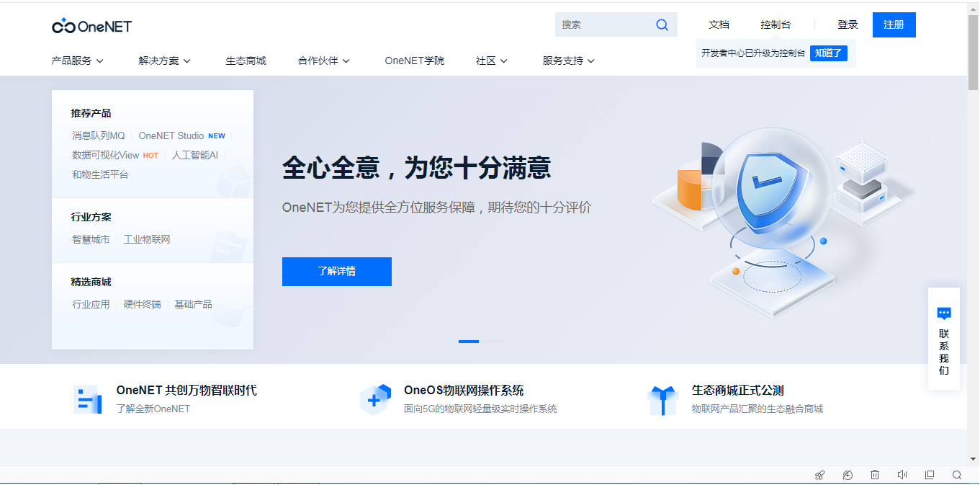980x485 pixels.
Task: Expand the 服务支持 dropdown menu
Action: click(569, 61)
